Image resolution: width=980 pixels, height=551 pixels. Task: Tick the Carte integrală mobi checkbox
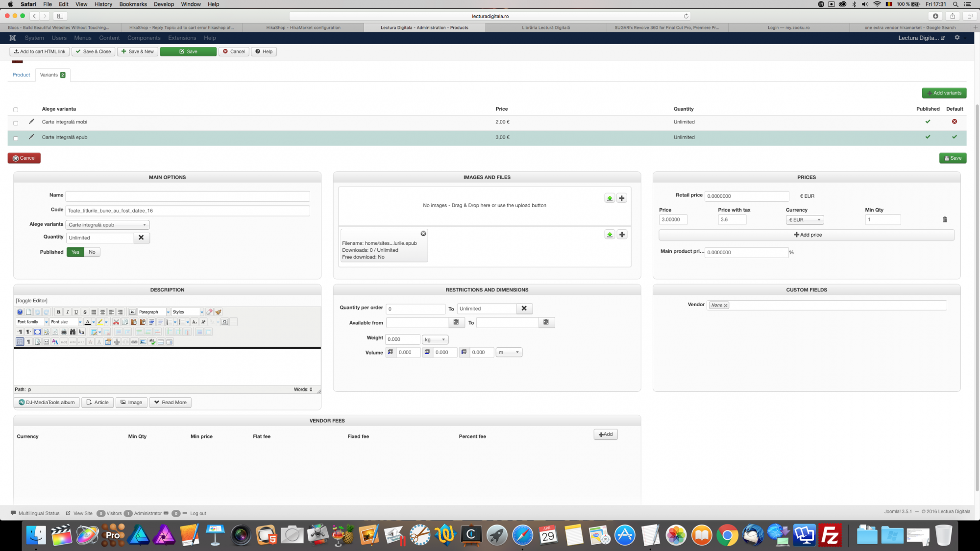click(x=16, y=123)
